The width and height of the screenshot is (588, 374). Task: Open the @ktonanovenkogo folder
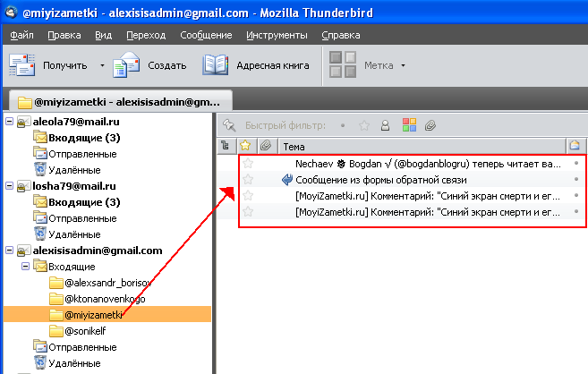pos(105,299)
